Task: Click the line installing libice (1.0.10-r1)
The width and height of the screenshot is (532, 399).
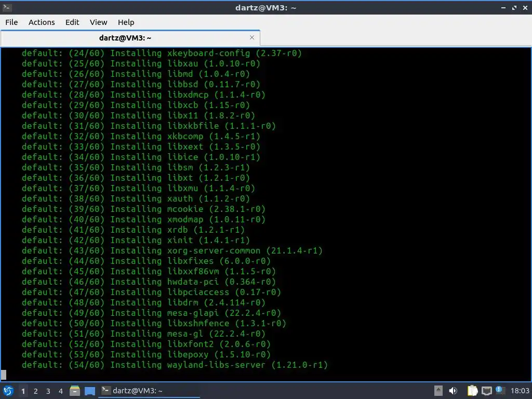Action: pos(141,157)
